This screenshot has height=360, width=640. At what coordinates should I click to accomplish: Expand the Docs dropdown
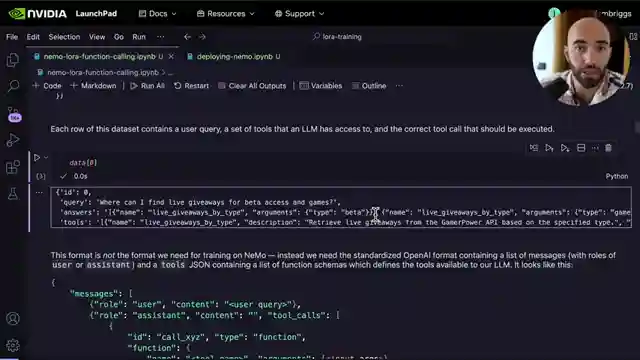[x=158, y=13]
